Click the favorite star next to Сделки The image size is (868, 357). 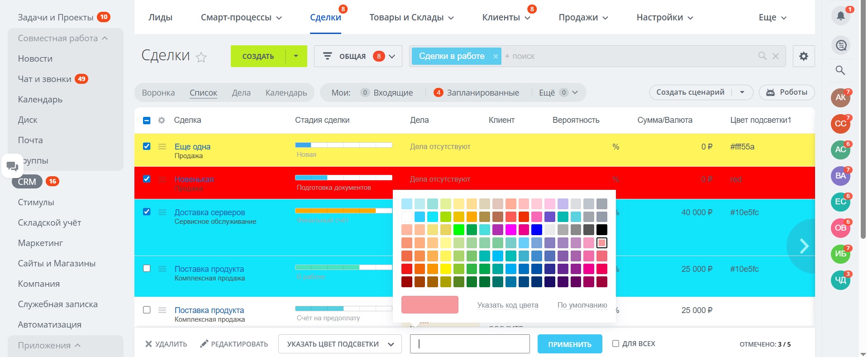point(201,57)
